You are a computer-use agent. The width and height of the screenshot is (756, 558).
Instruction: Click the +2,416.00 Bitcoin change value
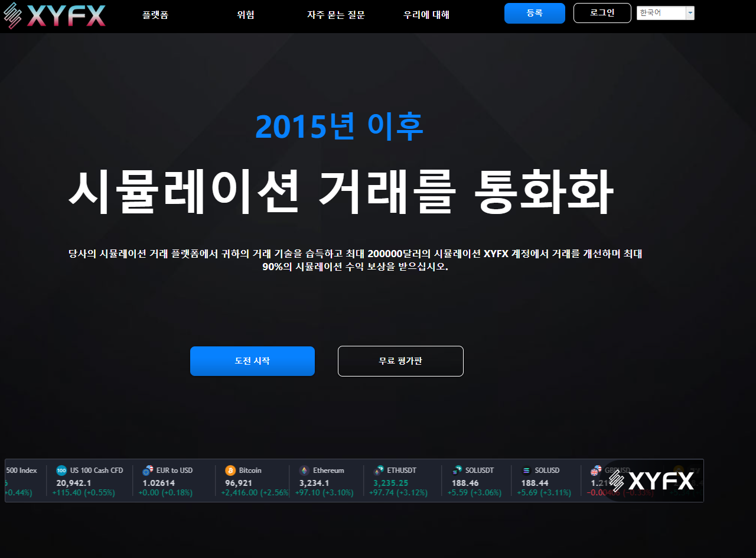pyautogui.click(x=255, y=493)
